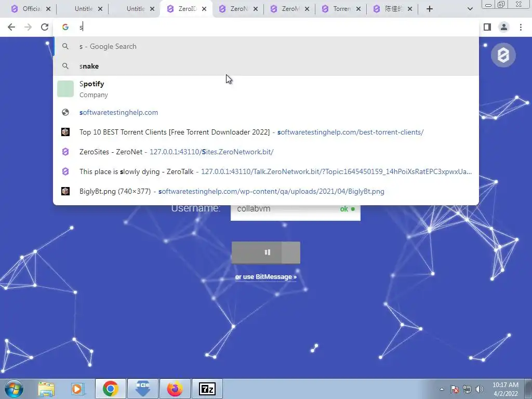Open the network tray icon

coord(467,389)
